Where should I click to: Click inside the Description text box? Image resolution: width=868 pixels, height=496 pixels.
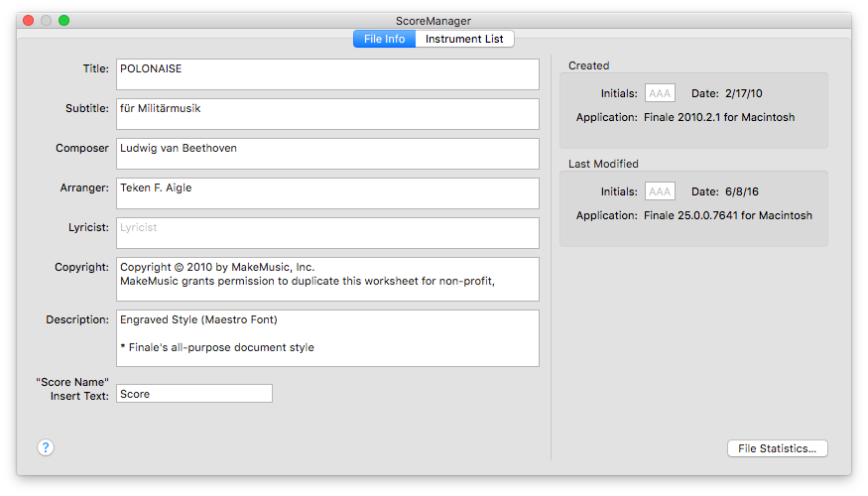pyautogui.click(x=327, y=338)
